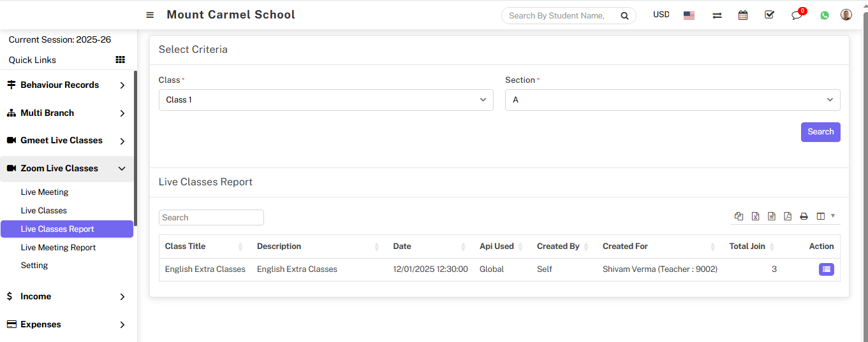Click the Zoom Live Classes camera icon
This screenshot has width=868, height=342.
click(x=11, y=168)
